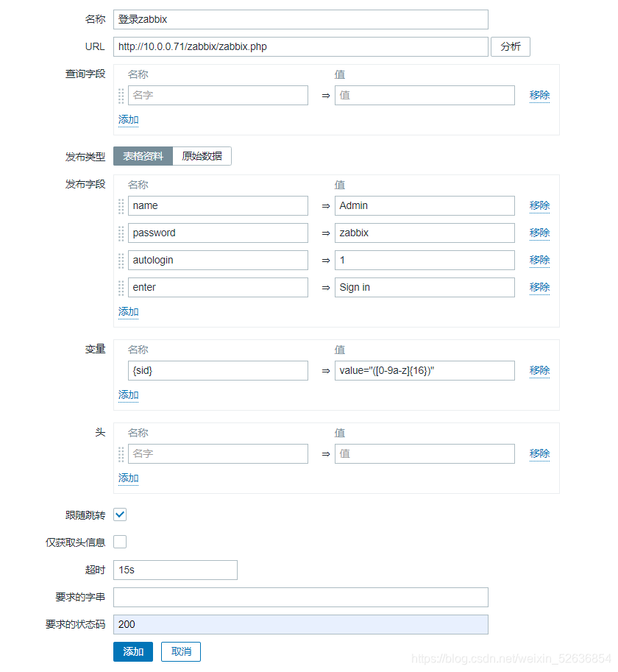Remove the header row via 移除
The height and width of the screenshot is (672, 618).
point(539,453)
